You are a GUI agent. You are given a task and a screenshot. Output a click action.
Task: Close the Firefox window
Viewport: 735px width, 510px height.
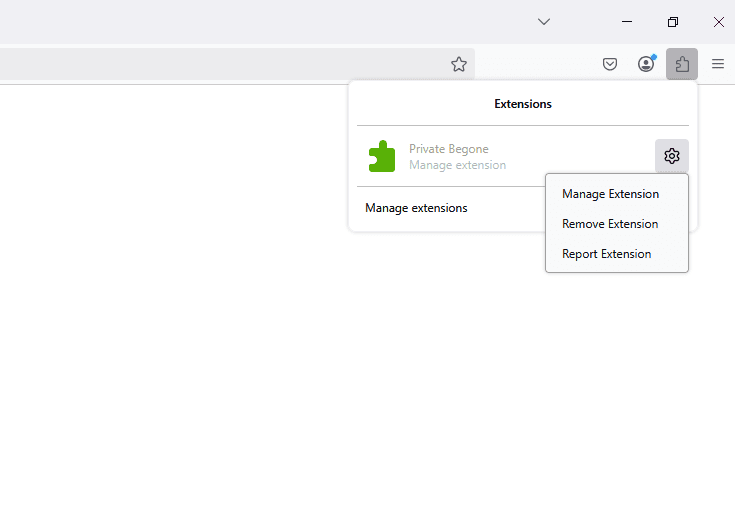718,21
